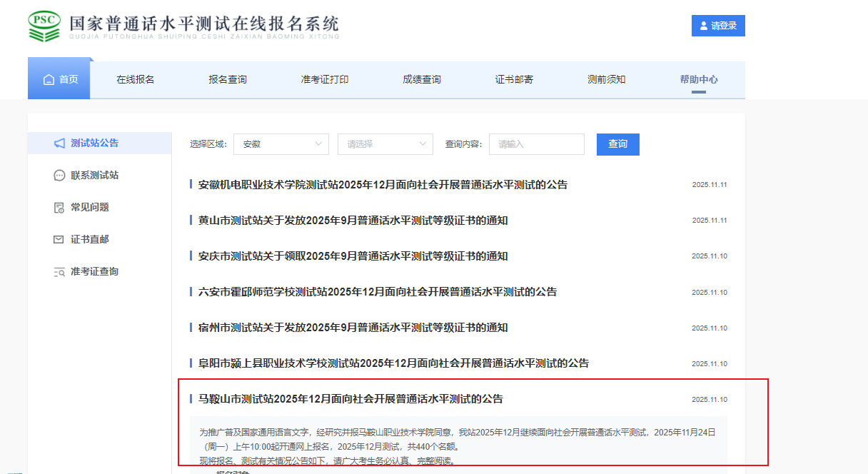This screenshot has width=868, height=474.
Task: Click the user icon in 请登录 button
Action: pos(704,26)
